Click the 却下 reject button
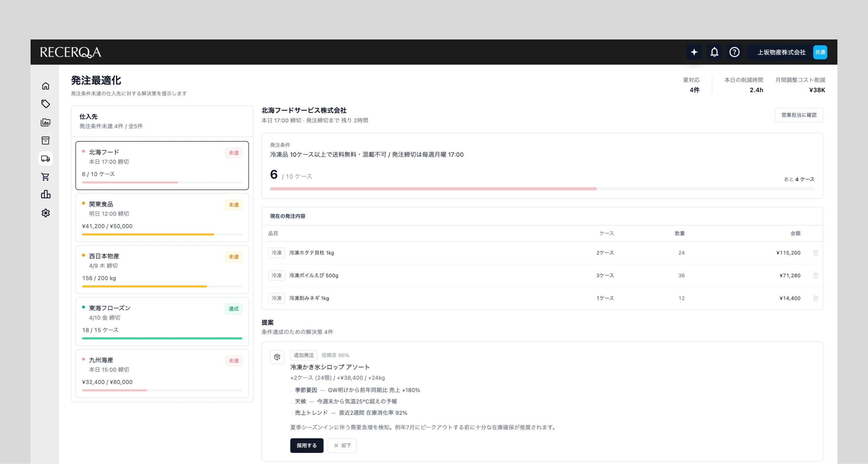Image resolution: width=868 pixels, height=464 pixels. pos(342,446)
